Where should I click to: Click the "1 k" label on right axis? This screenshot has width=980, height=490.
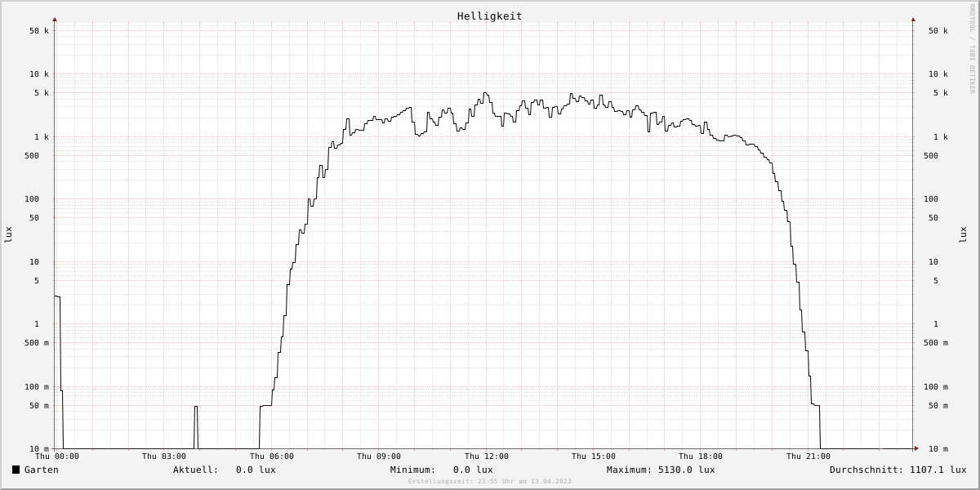coord(941,137)
